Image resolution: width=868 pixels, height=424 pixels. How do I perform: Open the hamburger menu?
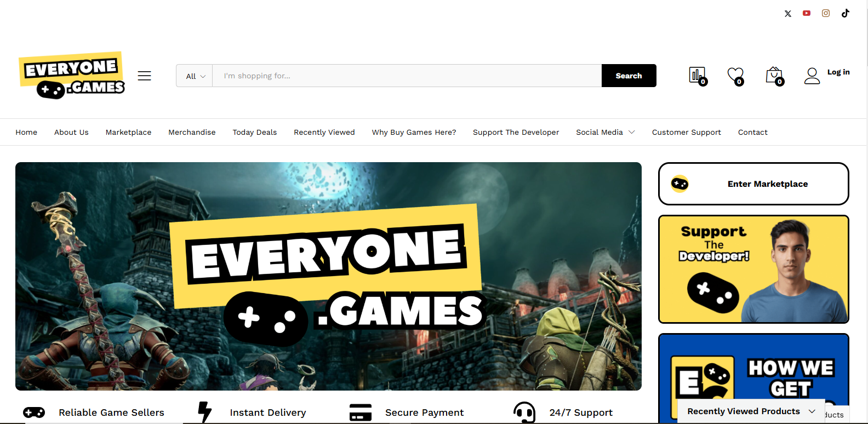(x=144, y=76)
